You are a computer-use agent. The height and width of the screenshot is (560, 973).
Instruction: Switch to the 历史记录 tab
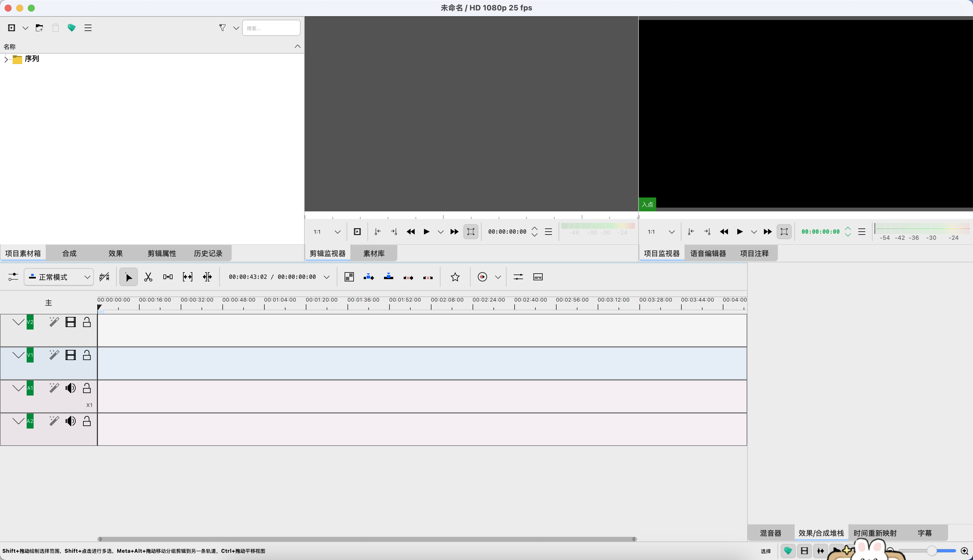pyautogui.click(x=208, y=253)
